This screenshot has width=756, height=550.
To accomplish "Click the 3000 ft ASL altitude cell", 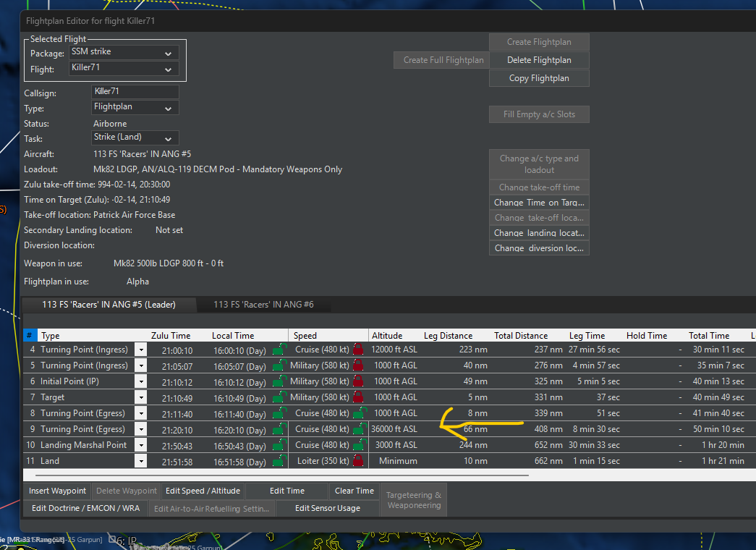I will tap(395, 445).
